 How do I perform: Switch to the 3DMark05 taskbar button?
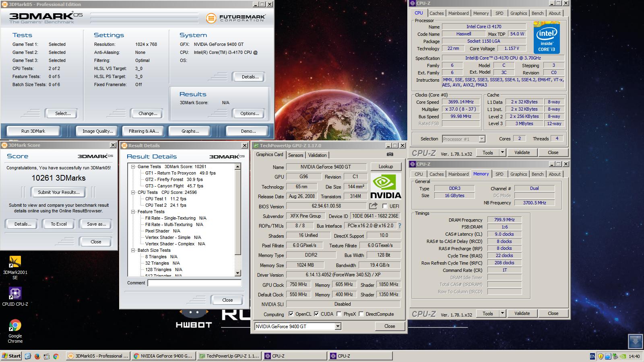tap(98, 356)
